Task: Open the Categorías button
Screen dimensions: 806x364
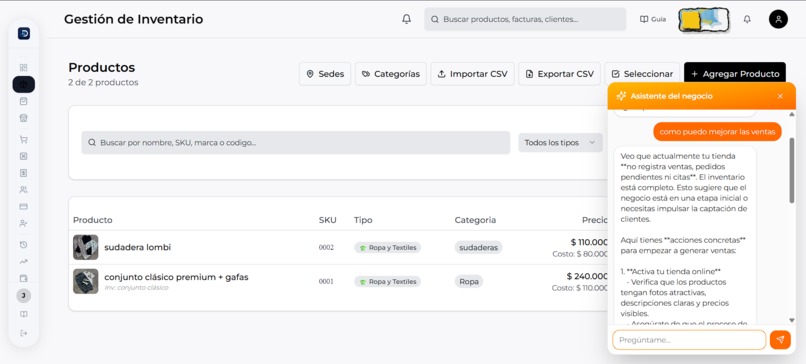Action: pos(391,74)
